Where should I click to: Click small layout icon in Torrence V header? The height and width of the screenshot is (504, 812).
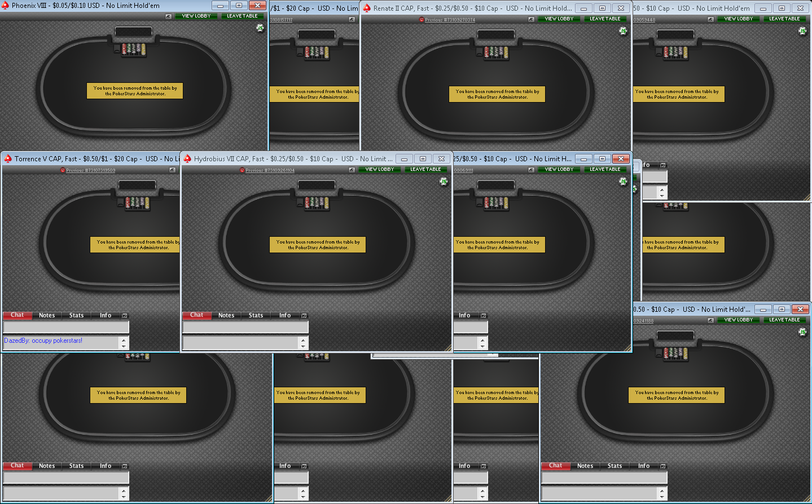172,170
